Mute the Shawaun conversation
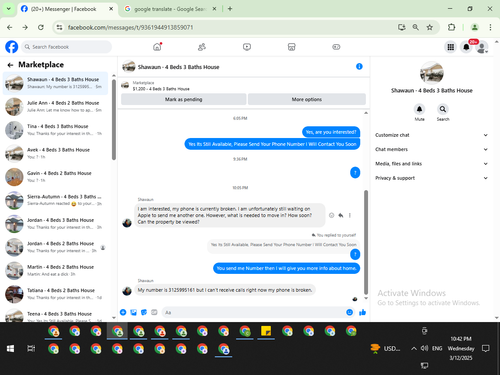The height and width of the screenshot is (375, 500). 419,109
